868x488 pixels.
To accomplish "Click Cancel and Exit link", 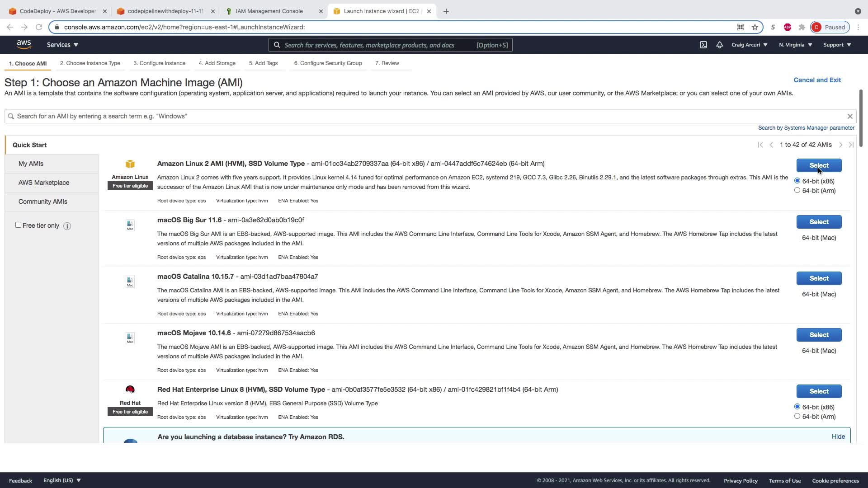I will 817,80.
